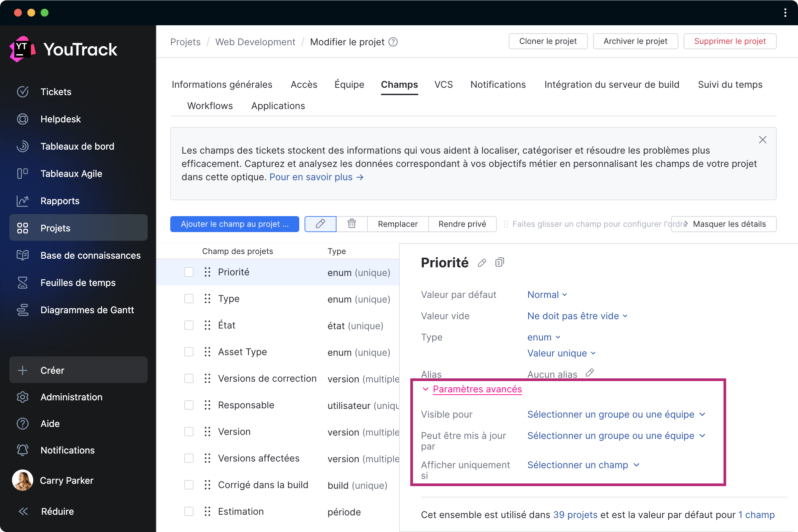Click the pencil edit icon in toolbar
The height and width of the screenshot is (532, 798).
(x=320, y=224)
